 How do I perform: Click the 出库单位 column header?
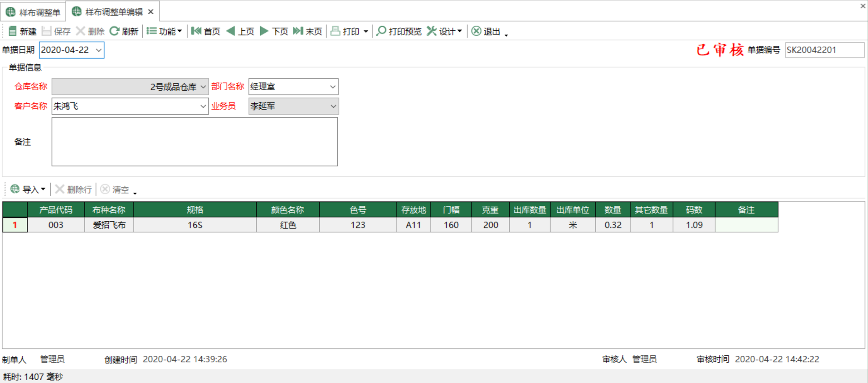[x=573, y=210]
